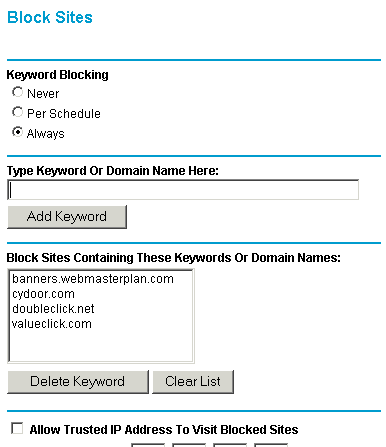Select the Always radio button

coord(17,132)
